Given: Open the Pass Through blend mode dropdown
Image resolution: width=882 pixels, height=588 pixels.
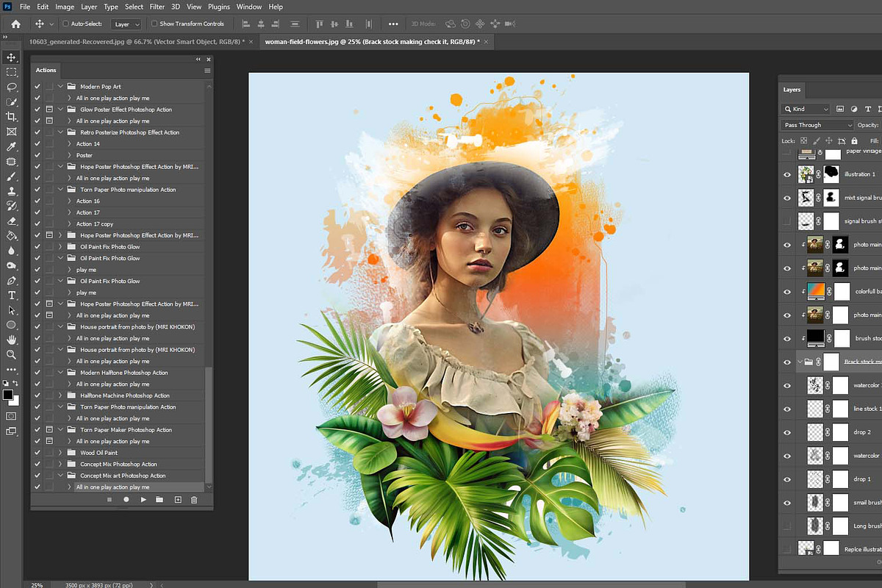Looking at the screenshot, I should 817,125.
